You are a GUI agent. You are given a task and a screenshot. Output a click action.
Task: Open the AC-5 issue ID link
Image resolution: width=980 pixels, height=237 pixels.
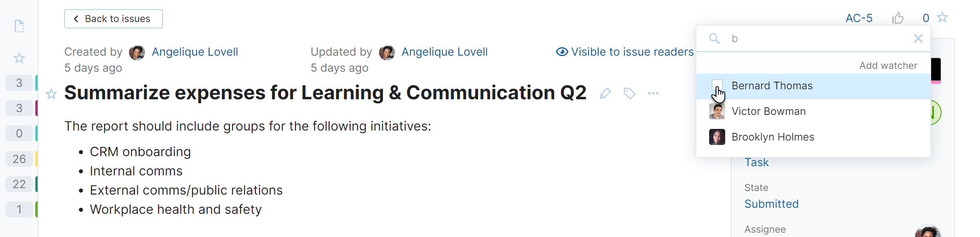859,18
